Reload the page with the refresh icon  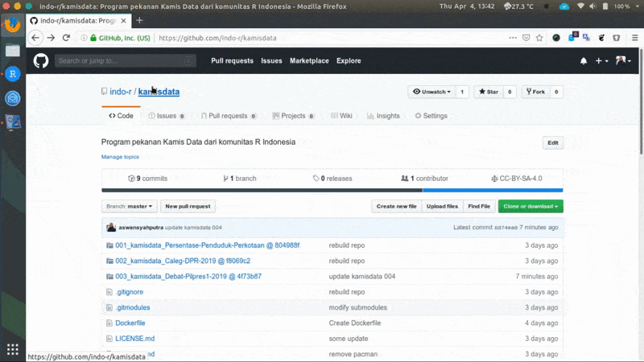[66, 38]
